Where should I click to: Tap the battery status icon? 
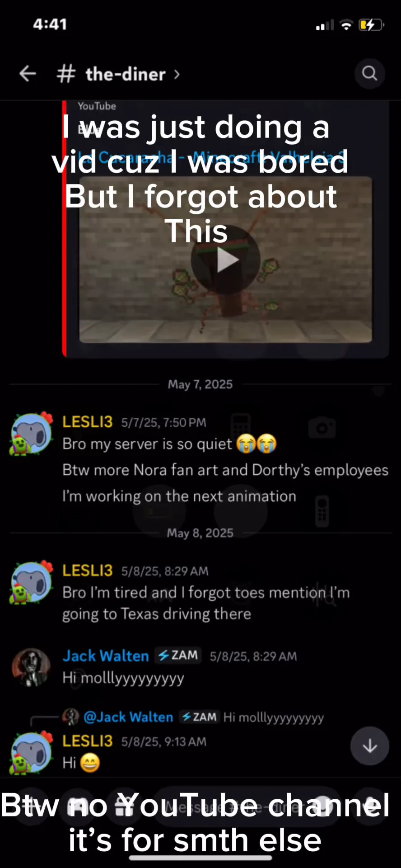click(371, 25)
